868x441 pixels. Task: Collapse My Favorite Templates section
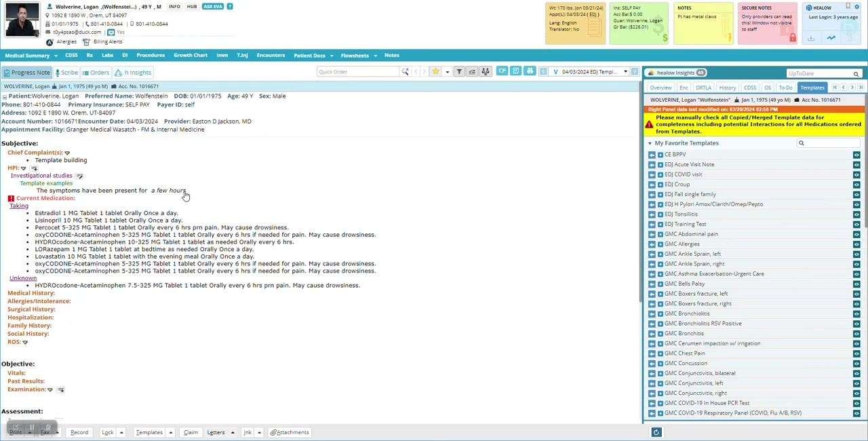[650, 143]
